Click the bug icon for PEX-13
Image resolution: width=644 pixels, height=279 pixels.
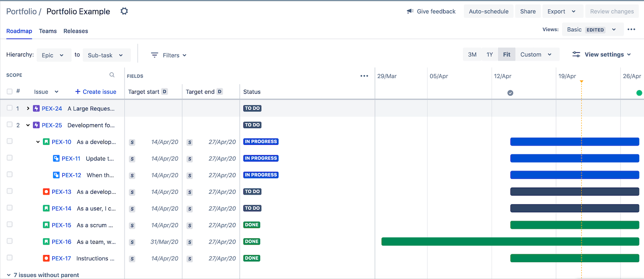pyautogui.click(x=46, y=192)
